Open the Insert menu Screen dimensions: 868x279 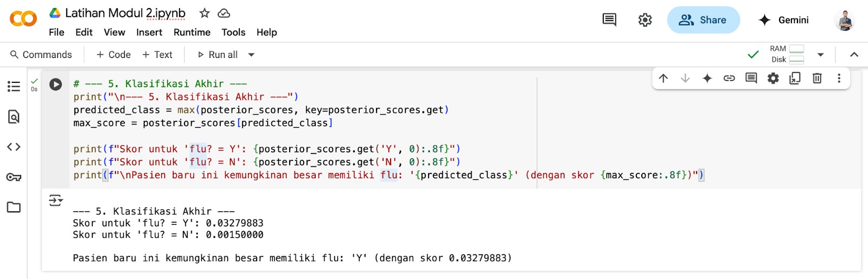click(x=149, y=33)
